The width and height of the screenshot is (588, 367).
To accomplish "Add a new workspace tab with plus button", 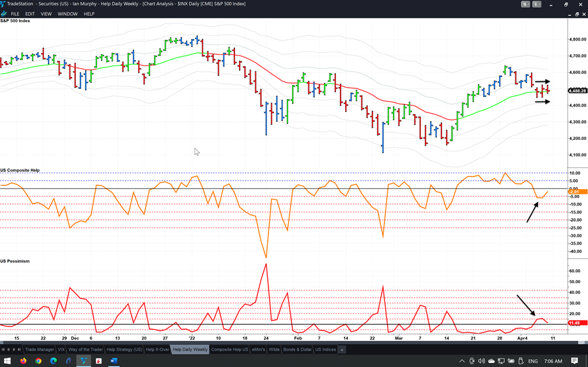I will (x=342, y=349).
